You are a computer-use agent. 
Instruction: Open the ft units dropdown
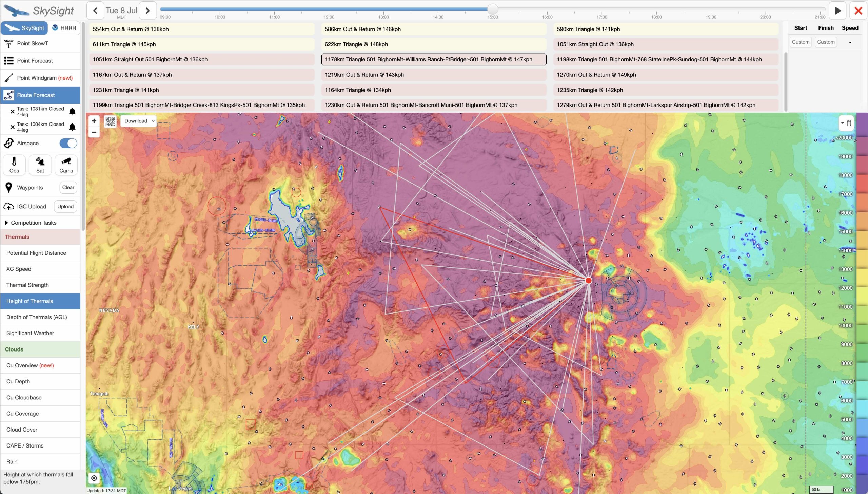click(x=846, y=123)
